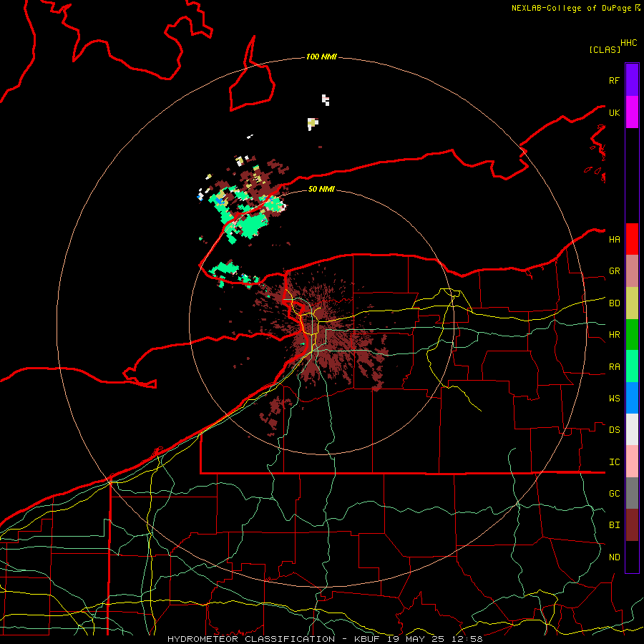
Task: Click the RA light green legend swatch
Action: (x=632, y=366)
